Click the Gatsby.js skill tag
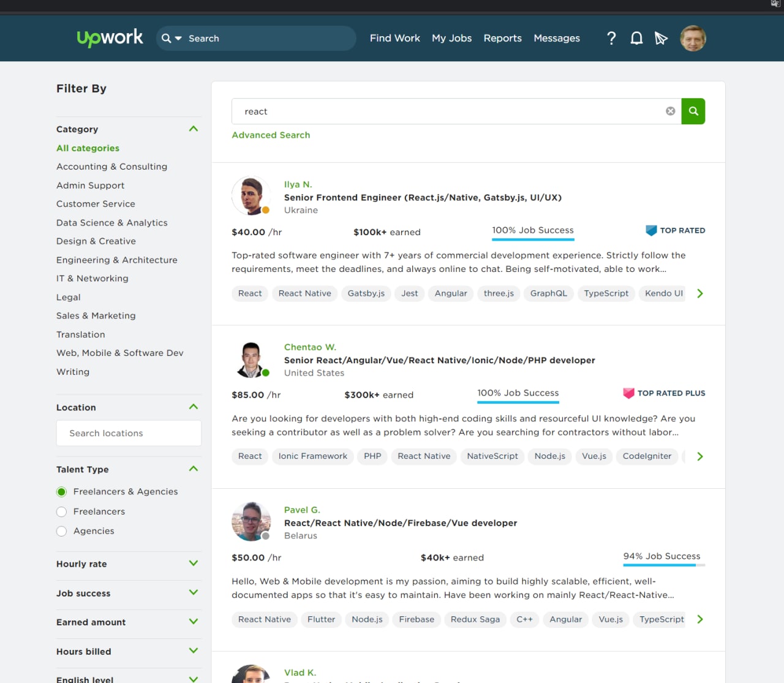Image resolution: width=784 pixels, height=683 pixels. (366, 293)
